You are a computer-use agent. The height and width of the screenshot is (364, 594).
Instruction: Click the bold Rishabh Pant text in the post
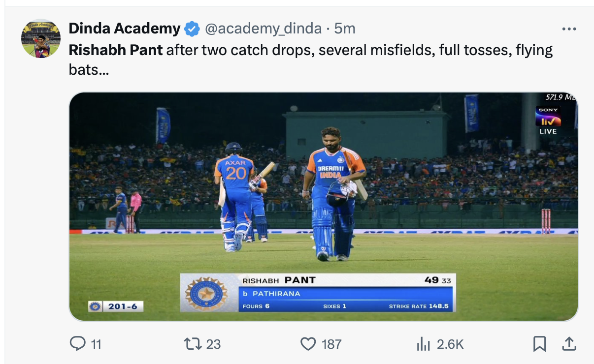click(x=116, y=50)
